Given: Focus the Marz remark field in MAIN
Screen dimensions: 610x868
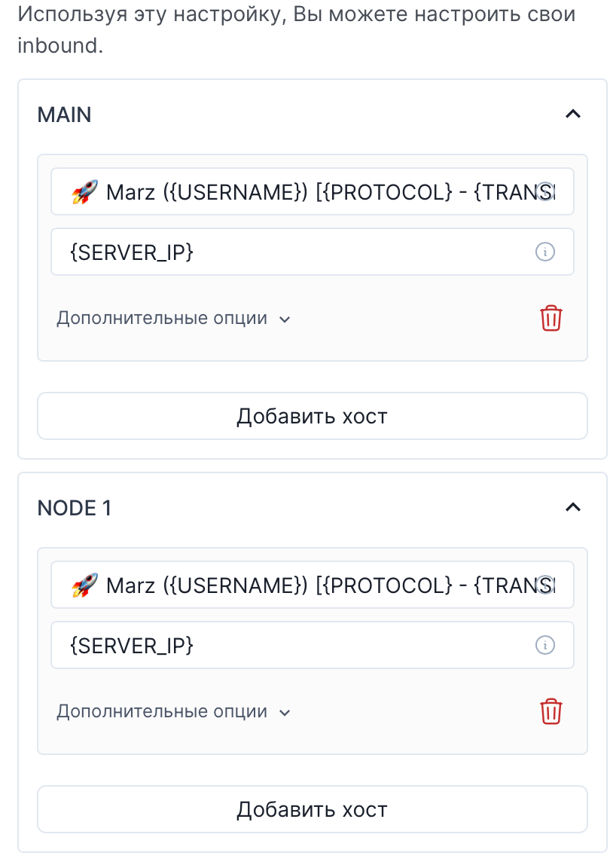Looking at the screenshot, I should [313, 191].
